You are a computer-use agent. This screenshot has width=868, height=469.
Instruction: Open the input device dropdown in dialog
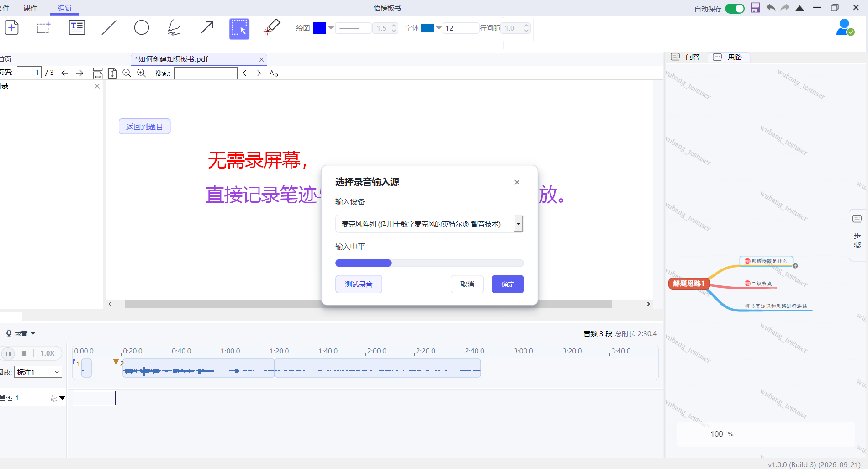(x=518, y=224)
